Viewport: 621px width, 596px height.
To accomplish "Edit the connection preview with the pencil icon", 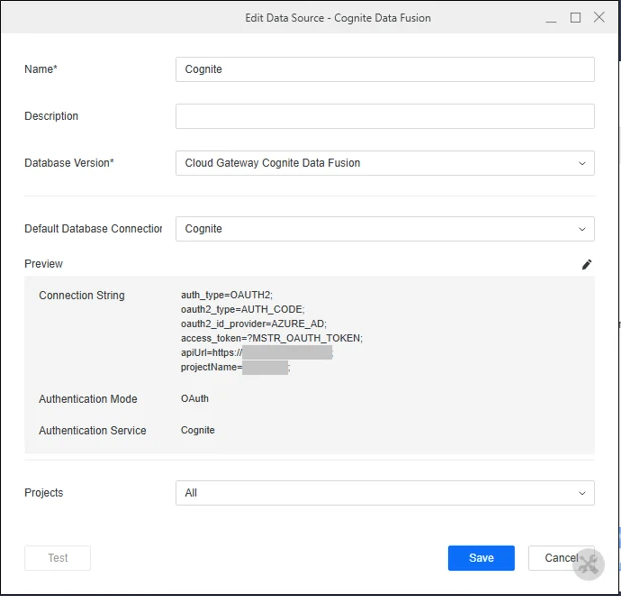I will 587,264.
